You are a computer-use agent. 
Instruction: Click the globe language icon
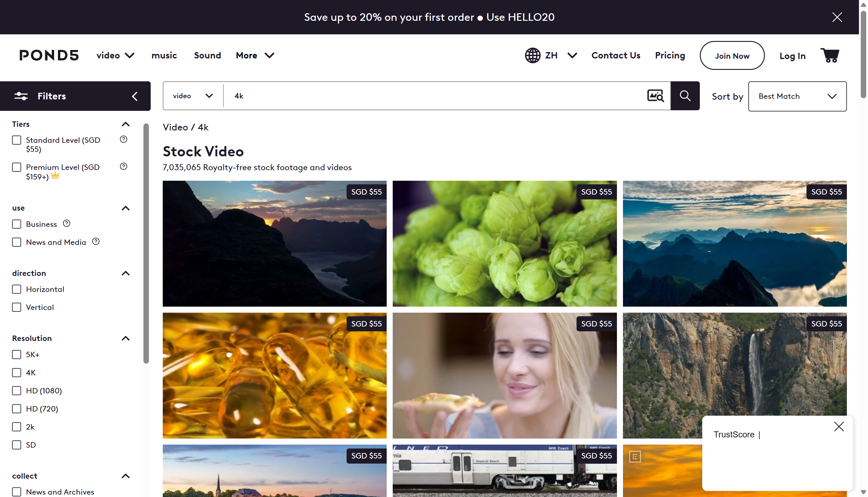click(x=532, y=55)
